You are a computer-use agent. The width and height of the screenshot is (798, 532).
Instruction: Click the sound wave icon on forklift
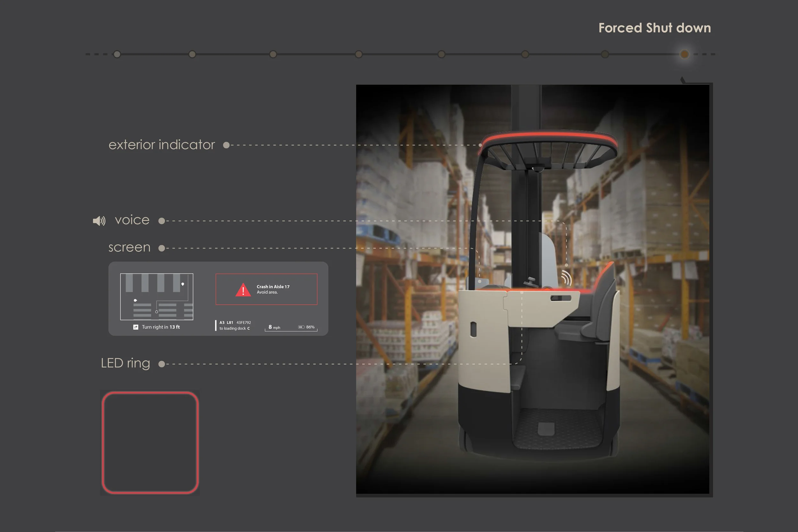point(566,278)
